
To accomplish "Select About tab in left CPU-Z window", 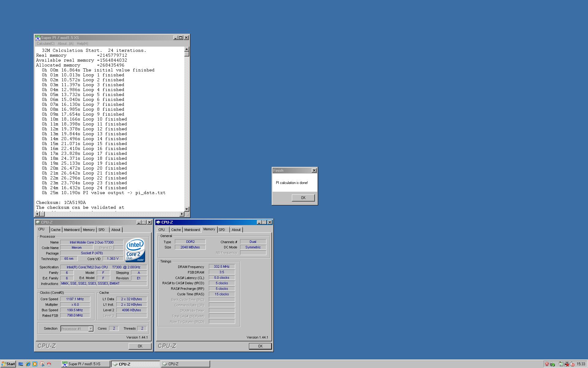I will [x=116, y=230].
